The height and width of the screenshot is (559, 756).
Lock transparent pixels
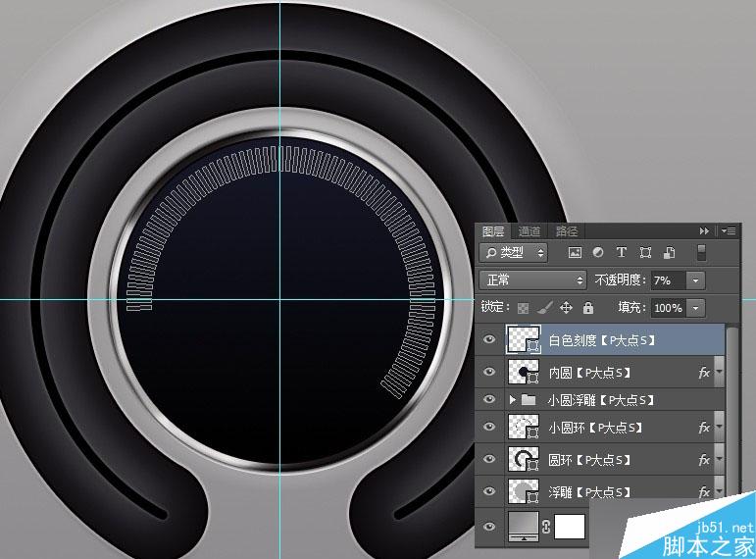[x=524, y=308]
